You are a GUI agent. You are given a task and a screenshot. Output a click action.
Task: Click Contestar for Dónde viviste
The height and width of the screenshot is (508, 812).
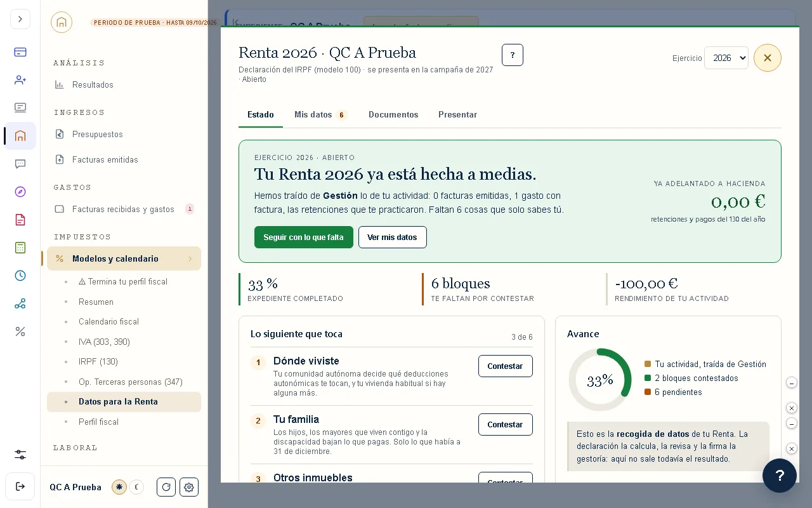(505, 366)
